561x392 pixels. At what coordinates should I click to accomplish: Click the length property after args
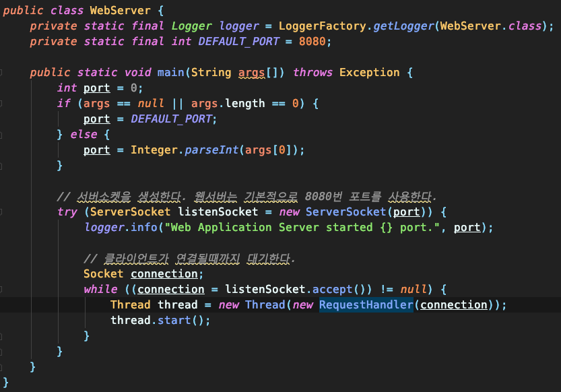point(245,103)
